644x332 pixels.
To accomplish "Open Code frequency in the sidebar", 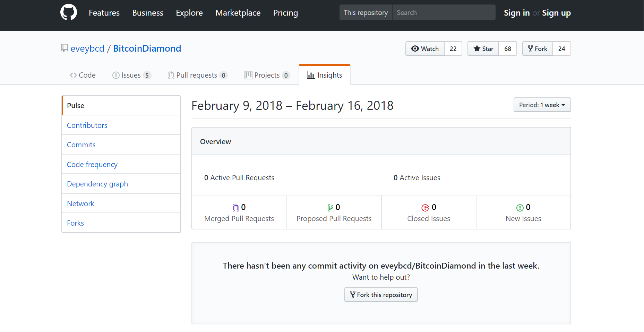I will tap(121, 164).
